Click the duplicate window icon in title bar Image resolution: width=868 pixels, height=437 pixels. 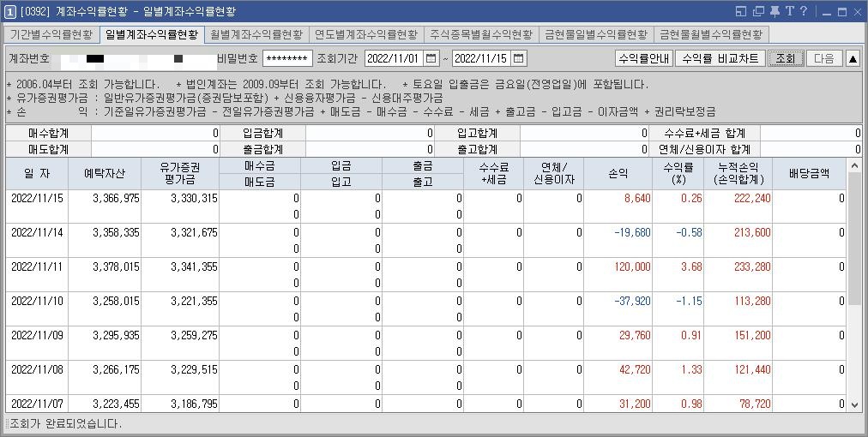(x=758, y=12)
